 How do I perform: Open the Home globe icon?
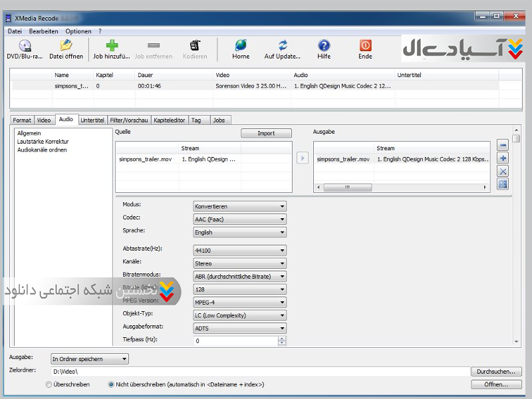click(x=241, y=46)
